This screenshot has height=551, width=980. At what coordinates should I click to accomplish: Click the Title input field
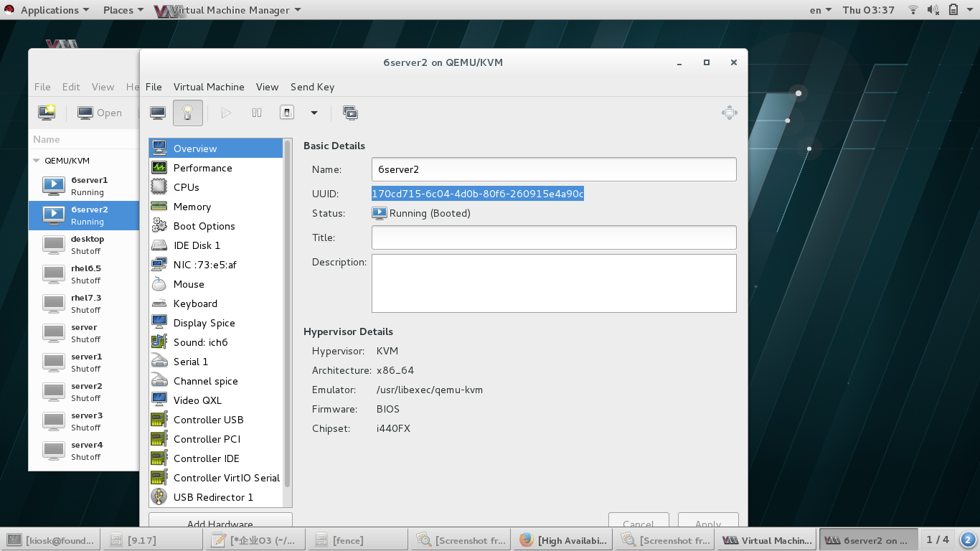point(554,237)
